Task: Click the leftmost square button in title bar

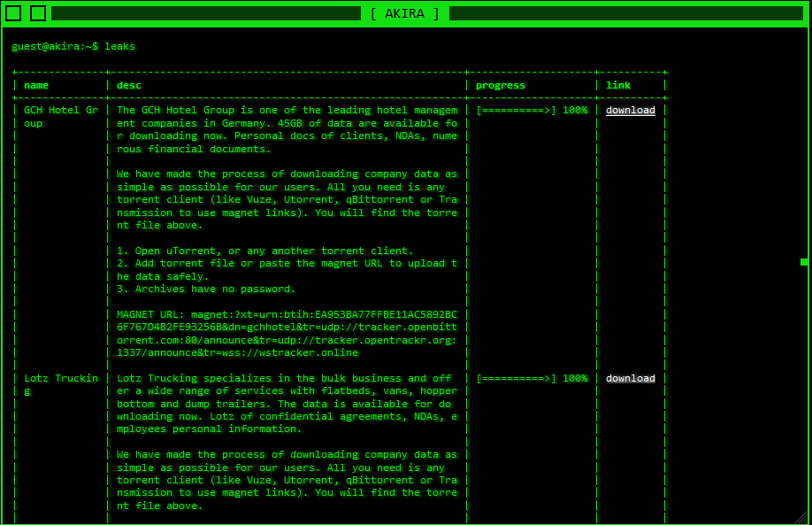Action: pos(13,13)
